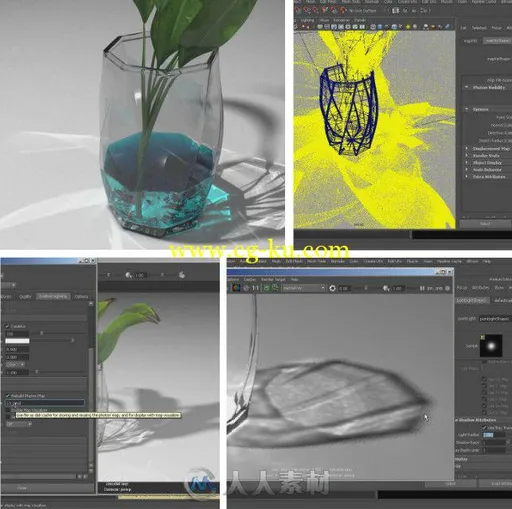Open the Off dropdown in Render Settings
Viewport: 512px width, 509px height.
coord(19,424)
